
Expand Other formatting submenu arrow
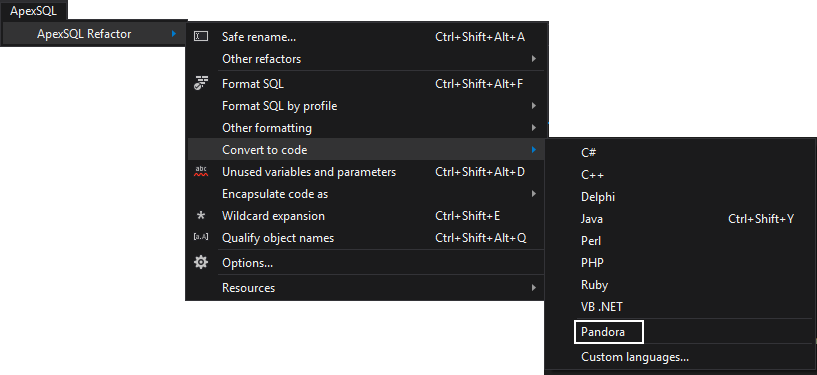click(x=534, y=128)
